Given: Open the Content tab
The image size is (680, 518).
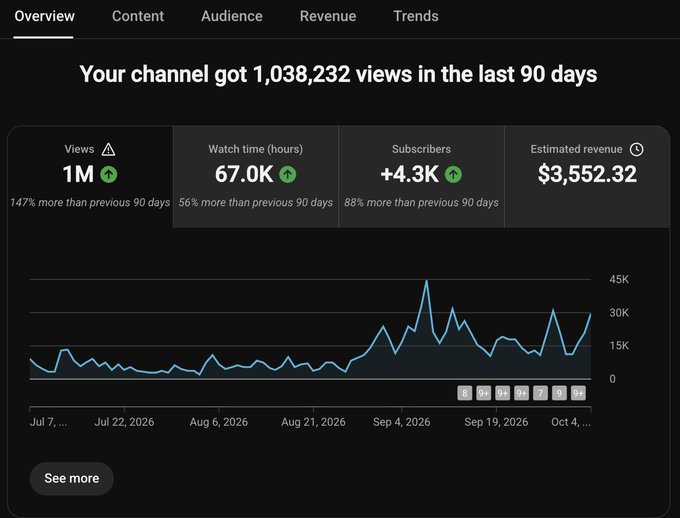Looking at the screenshot, I should pyautogui.click(x=138, y=16).
